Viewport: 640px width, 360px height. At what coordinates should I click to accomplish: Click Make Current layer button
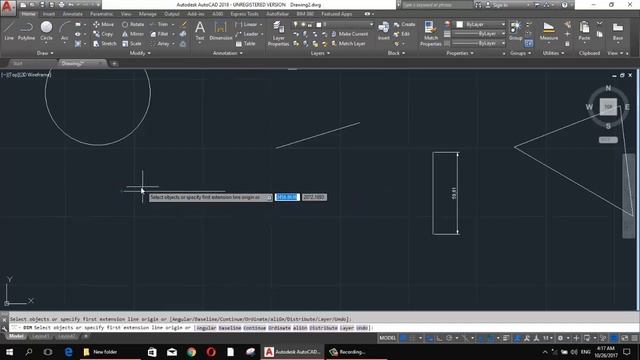coord(350,34)
